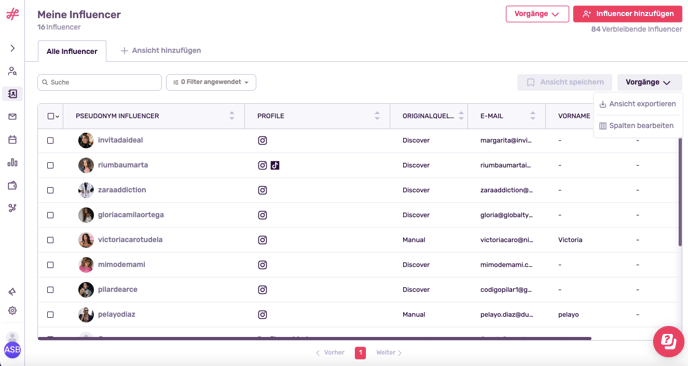The height and width of the screenshot is (366, 688).
Task: Open the contacts book icon in sidebar
Action: click(x=12, y=93)
